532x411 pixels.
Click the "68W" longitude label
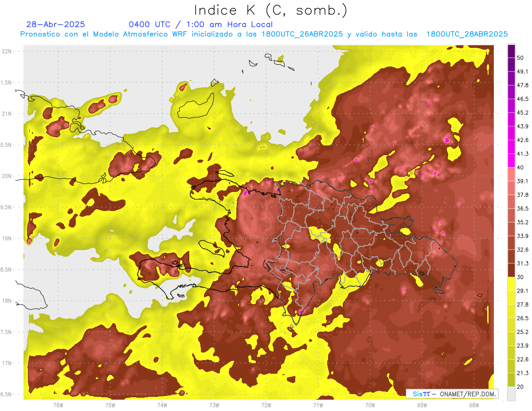473,405
